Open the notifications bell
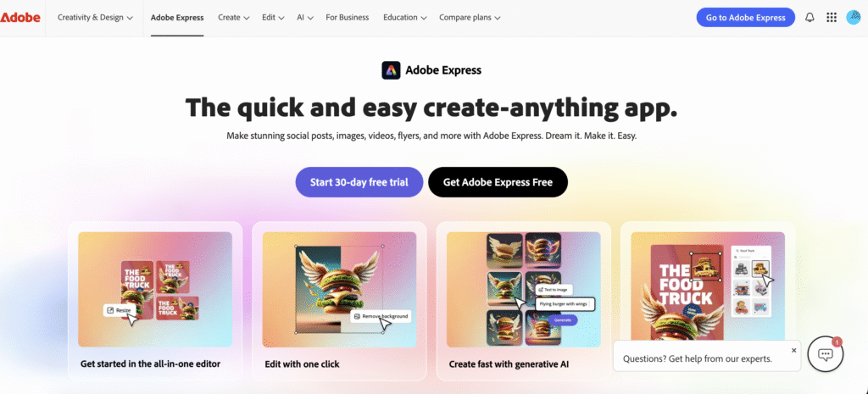The image size is (868, 394). [810, 18]
